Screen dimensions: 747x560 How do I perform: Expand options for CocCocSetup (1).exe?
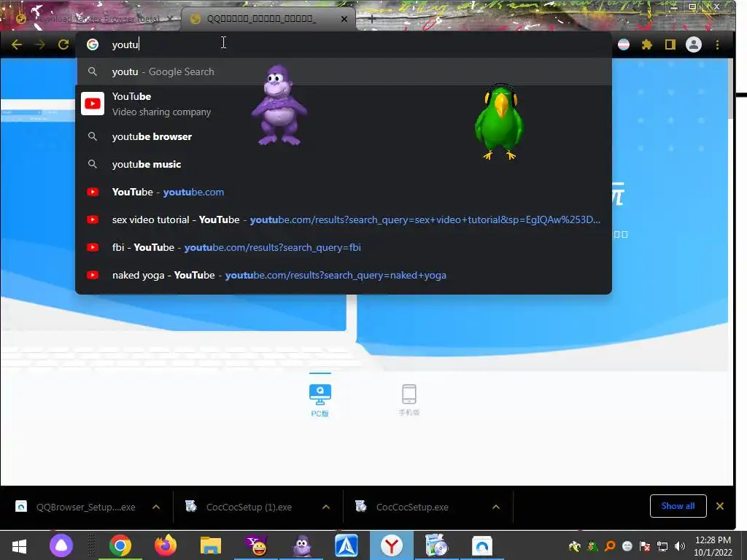(x=326, y=507)
